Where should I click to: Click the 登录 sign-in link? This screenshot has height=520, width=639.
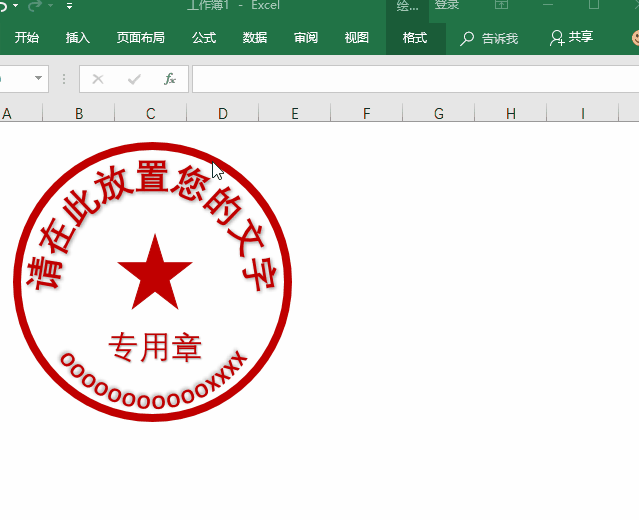click(447, 5)
